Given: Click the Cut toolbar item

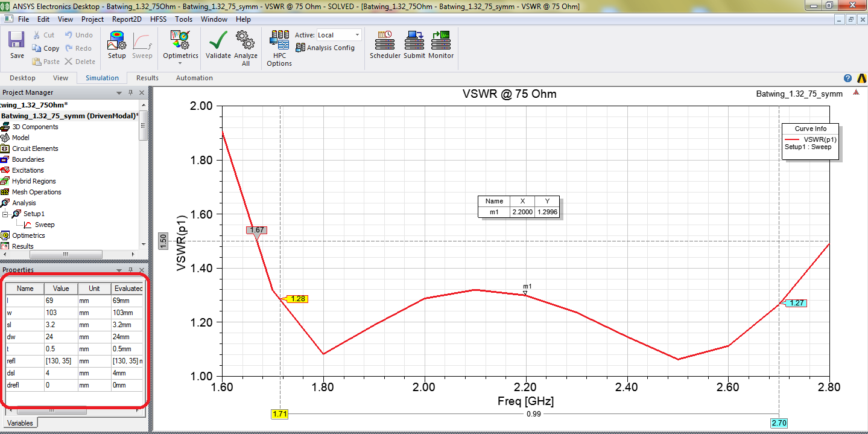Looking at the screenshot, I should [43, 35].
